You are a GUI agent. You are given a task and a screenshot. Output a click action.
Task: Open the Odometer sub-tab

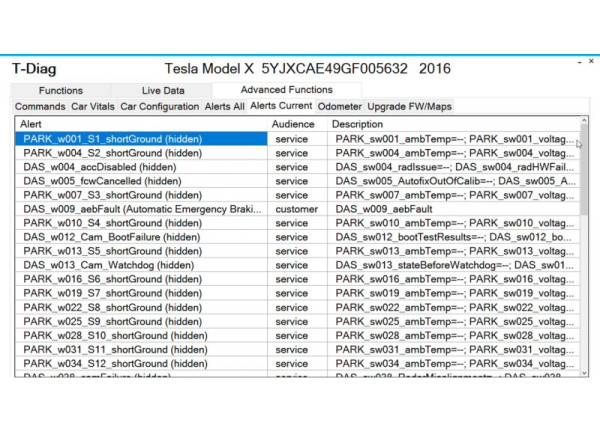point(340,106)
